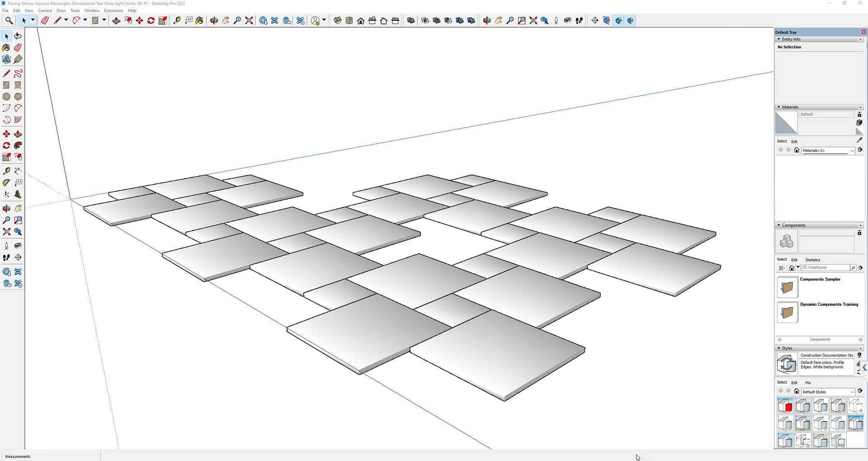This screenshot has width=868, height=461.
Task: Click the Push/Pull tool in top toolbar
Action: [116, 20]
